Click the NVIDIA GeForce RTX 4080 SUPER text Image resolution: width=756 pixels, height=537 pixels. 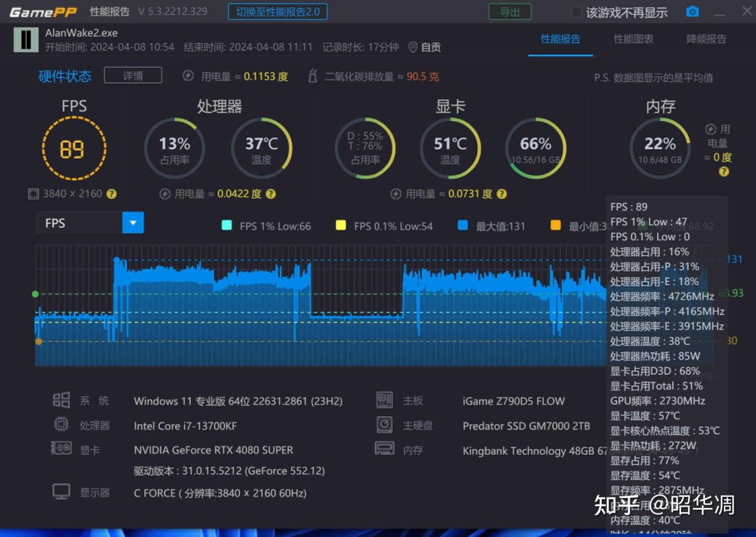213,450
